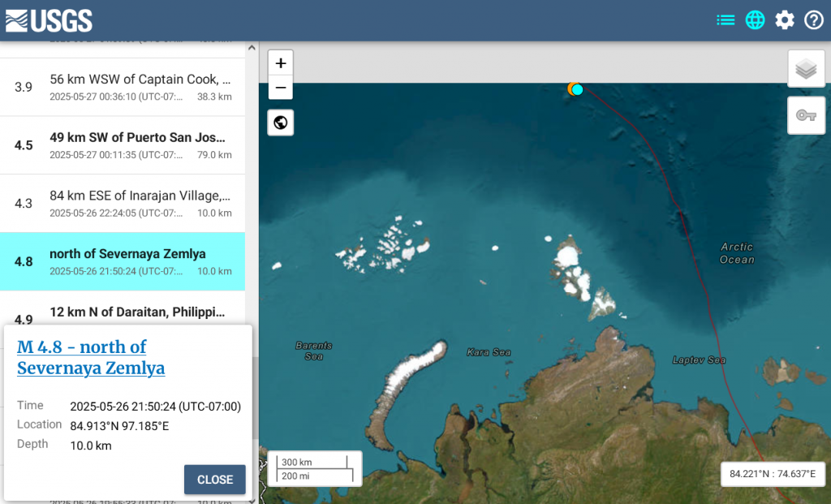Open the settings gear icon
This screenshot has width=831, height=504.
point(785,20)
